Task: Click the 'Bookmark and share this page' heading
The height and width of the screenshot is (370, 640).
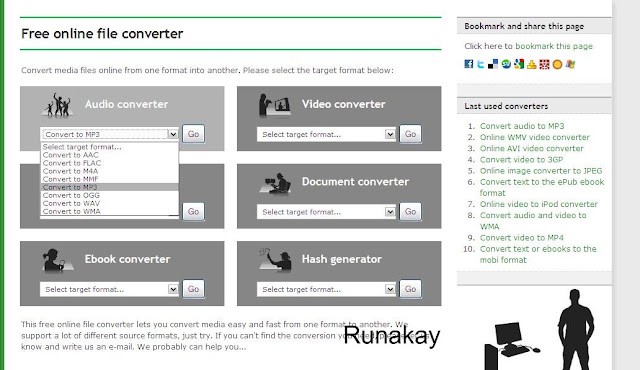Action: click(524, 26)
